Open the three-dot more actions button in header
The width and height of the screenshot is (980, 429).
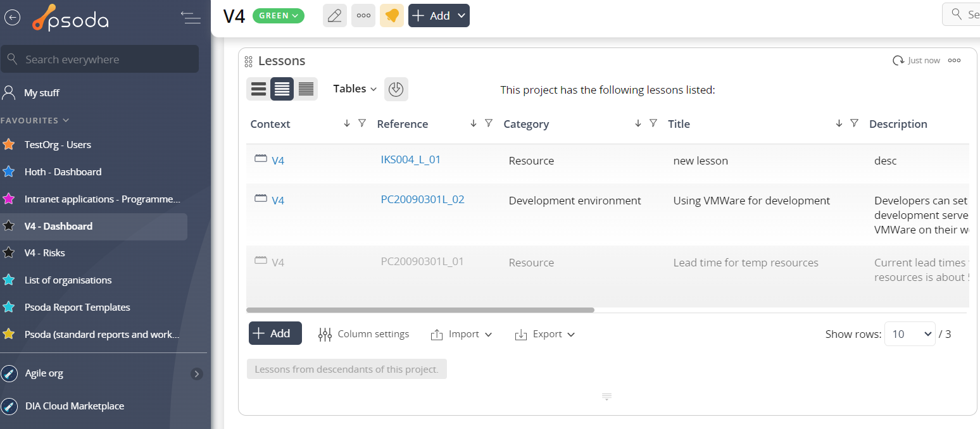[x=363, y=16]
